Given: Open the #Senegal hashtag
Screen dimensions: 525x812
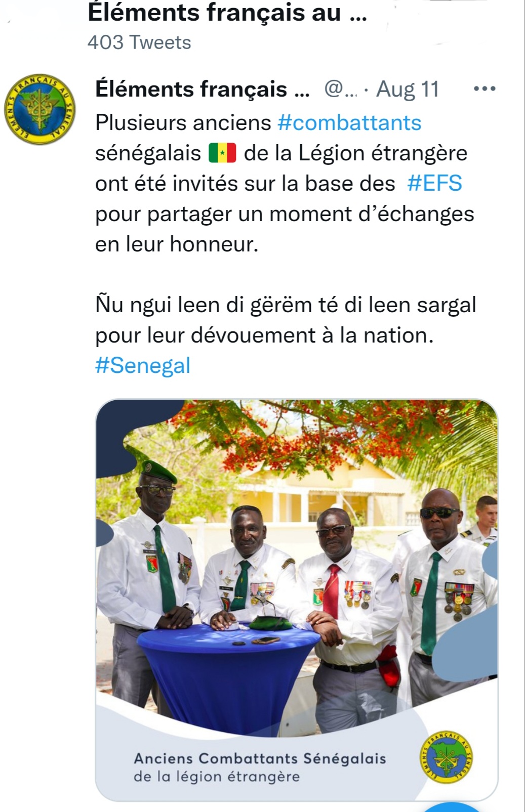Looking at the screenshot, I should pos(143,366).
